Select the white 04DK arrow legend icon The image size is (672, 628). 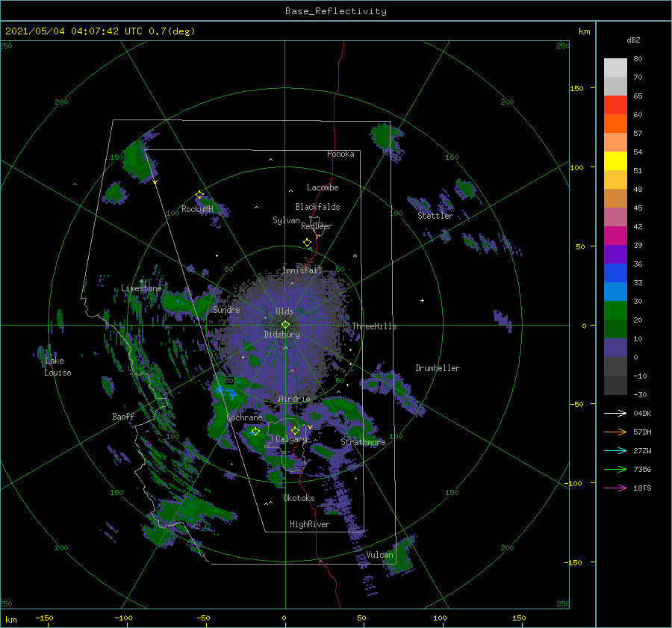(x=615, y=413)
